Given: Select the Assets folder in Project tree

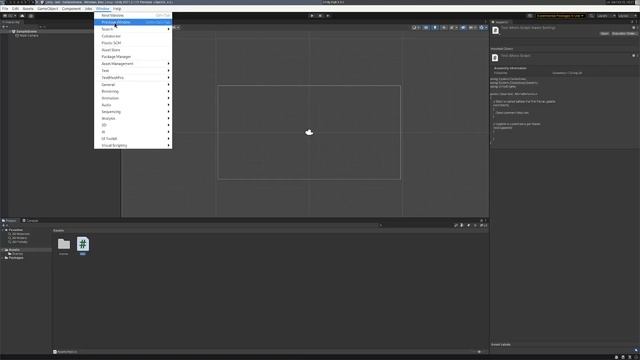Looking at the screenshot, I should point(14,249).
